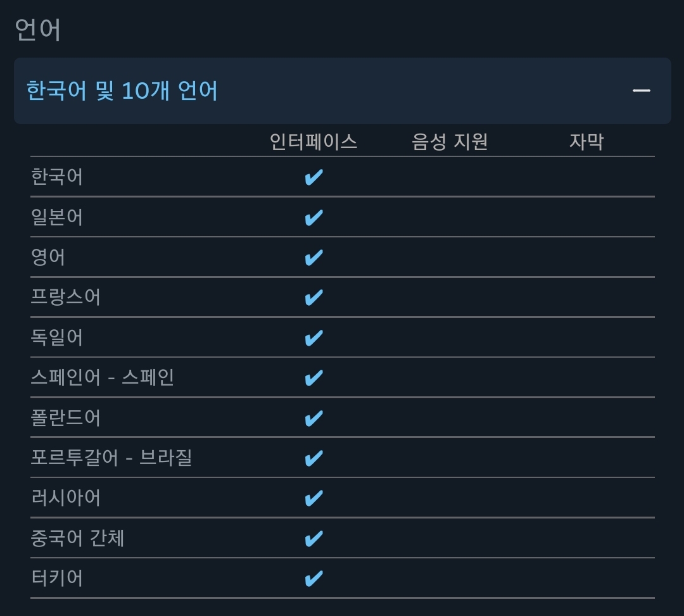Select the 한국어 language row label
The image size is (684, 616).
point(57,177)
